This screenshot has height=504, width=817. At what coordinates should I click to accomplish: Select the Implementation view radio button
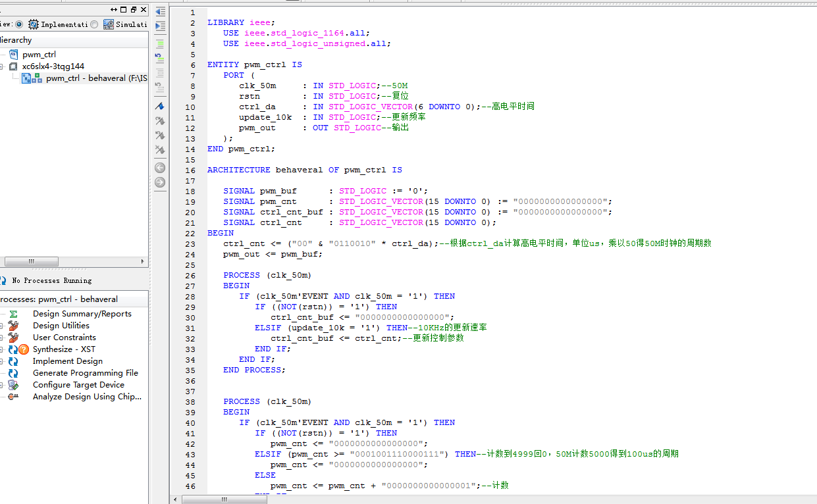pos(18,24)
